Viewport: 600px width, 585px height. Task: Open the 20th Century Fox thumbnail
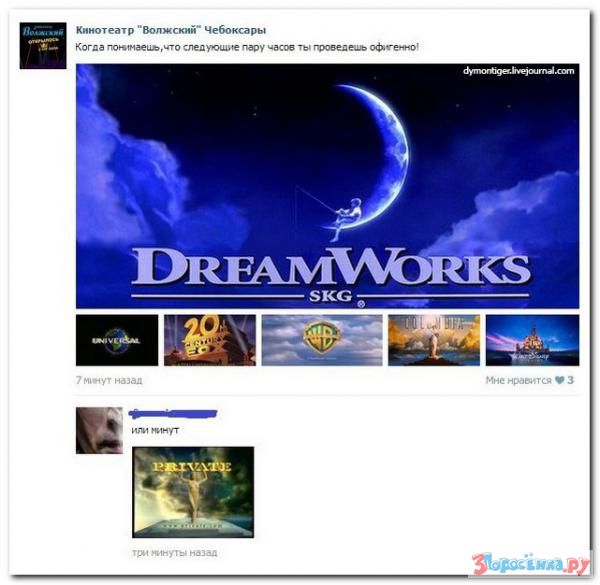(209, 340)
